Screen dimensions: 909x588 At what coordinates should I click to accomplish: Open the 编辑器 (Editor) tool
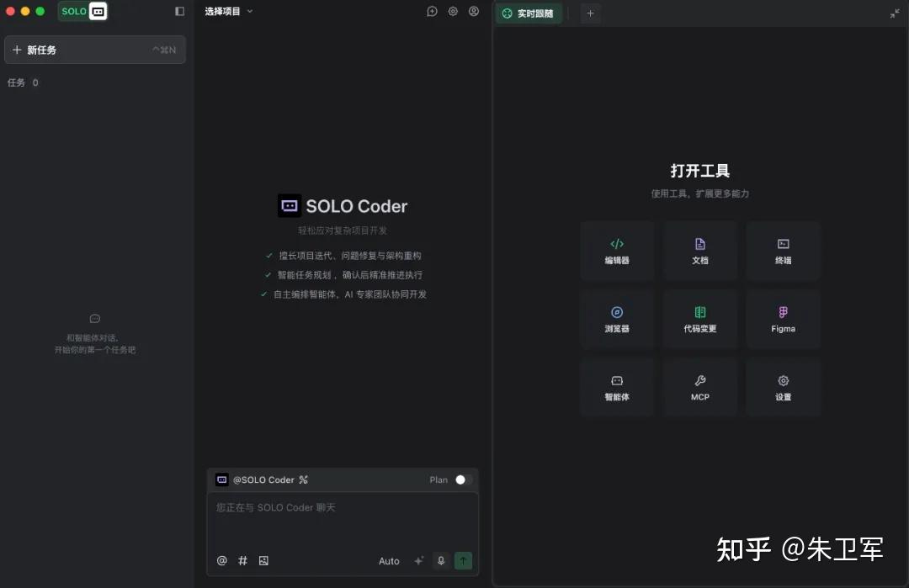[617, 250]
